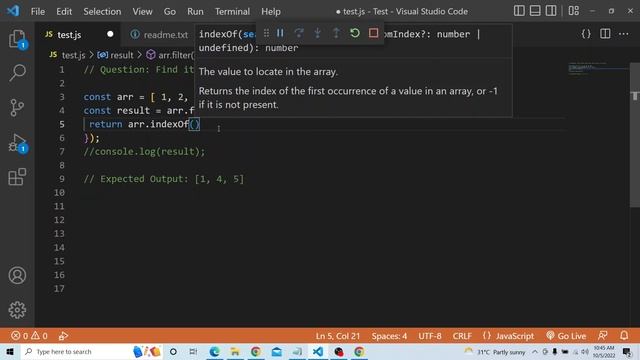Viewport: 640px width, 360px height.
Task: Open the Help menu
Action: click(x=271, y=11)
